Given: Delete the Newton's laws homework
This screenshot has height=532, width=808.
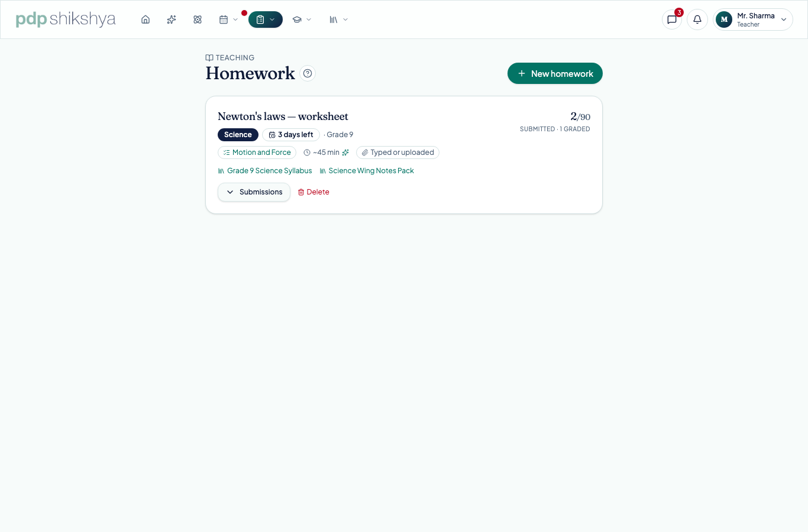Looking at the screenshot, I should tap(313, 192).
